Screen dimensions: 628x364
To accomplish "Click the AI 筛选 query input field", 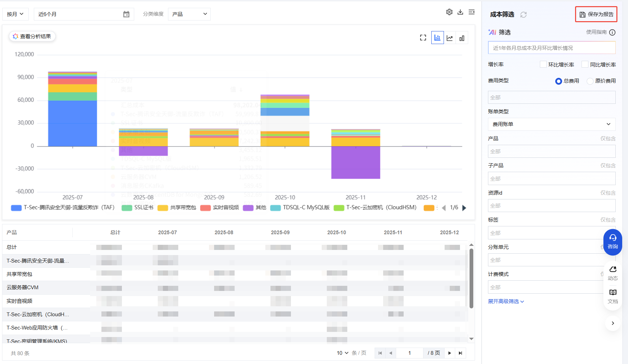I will (x=552, y=48).
